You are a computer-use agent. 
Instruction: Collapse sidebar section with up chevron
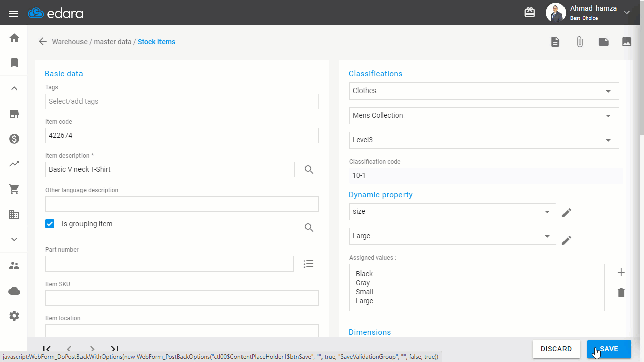tap(14, 88)
